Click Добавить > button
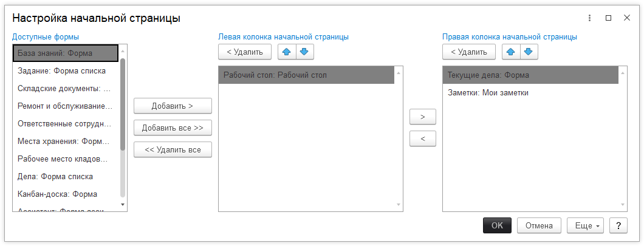This screenshot has width=644, height=246. (x=173, y=106)
